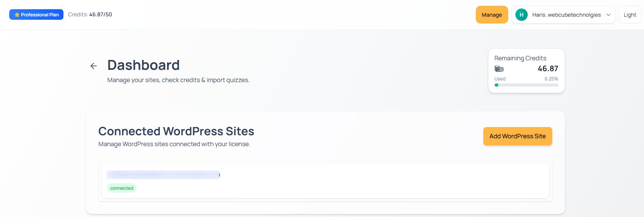Click the Professional Plan badge label
The width and height of the screenshot is (644, 217).
pyautogui.click(x=40, y=15)
